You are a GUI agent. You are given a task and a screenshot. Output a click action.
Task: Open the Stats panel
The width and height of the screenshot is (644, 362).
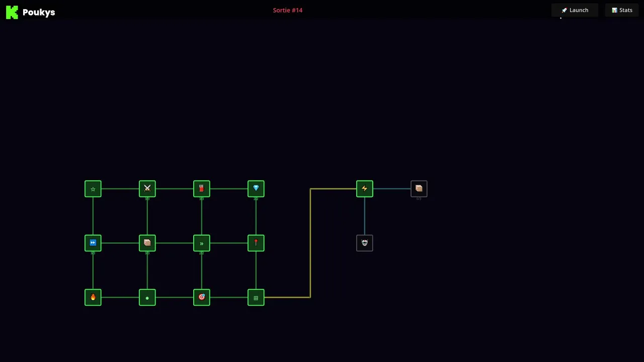[622, 10]
